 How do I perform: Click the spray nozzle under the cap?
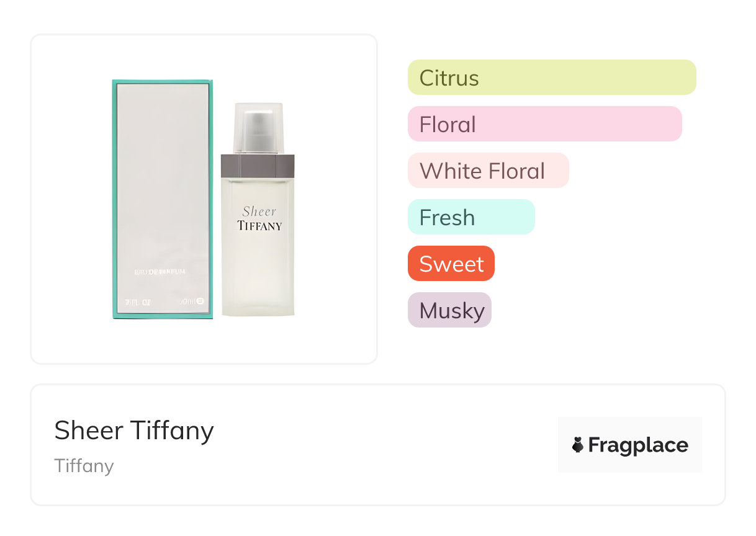tap(258, 132)
